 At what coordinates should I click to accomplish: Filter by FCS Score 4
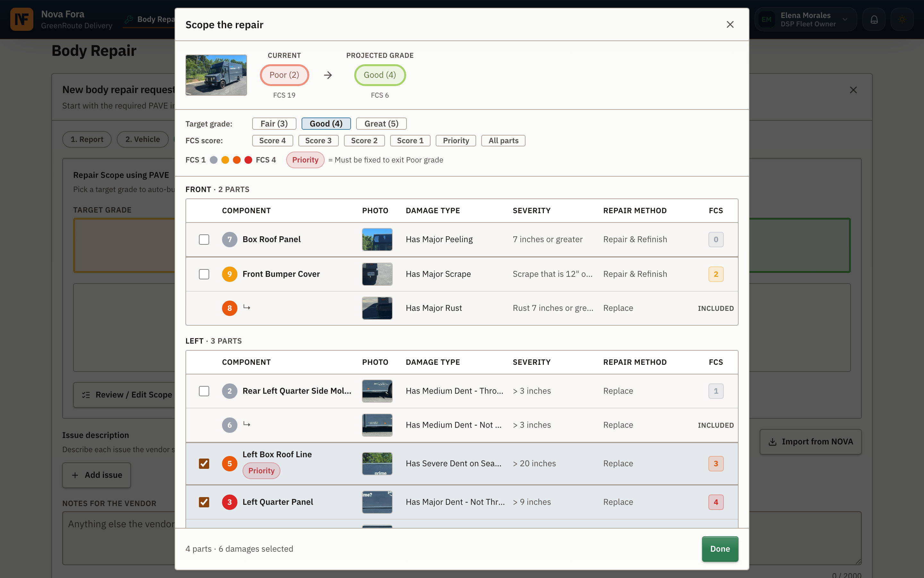[272, 141]
